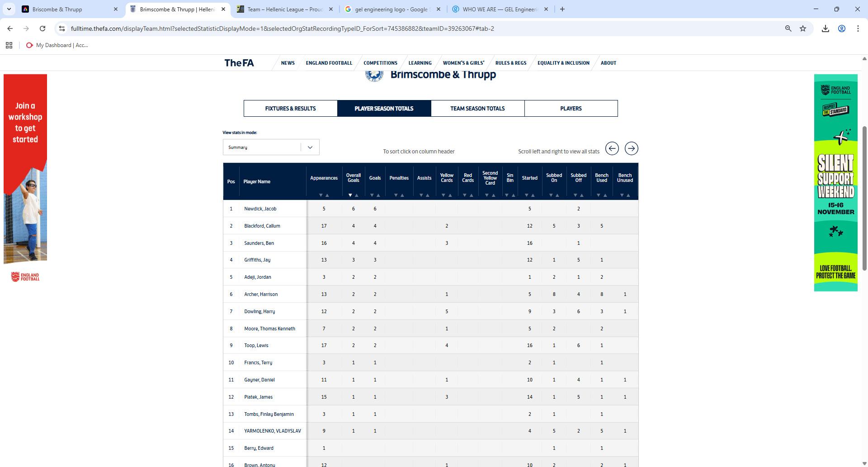Click the Player Name column header

pos(257,181)
